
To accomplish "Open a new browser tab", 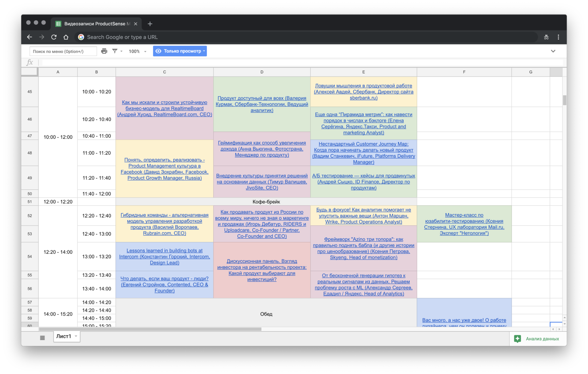I will tap(150, 24).
